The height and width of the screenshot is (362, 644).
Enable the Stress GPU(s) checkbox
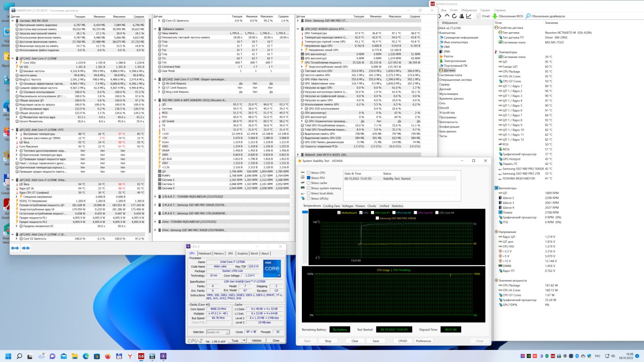click(308, 199)
